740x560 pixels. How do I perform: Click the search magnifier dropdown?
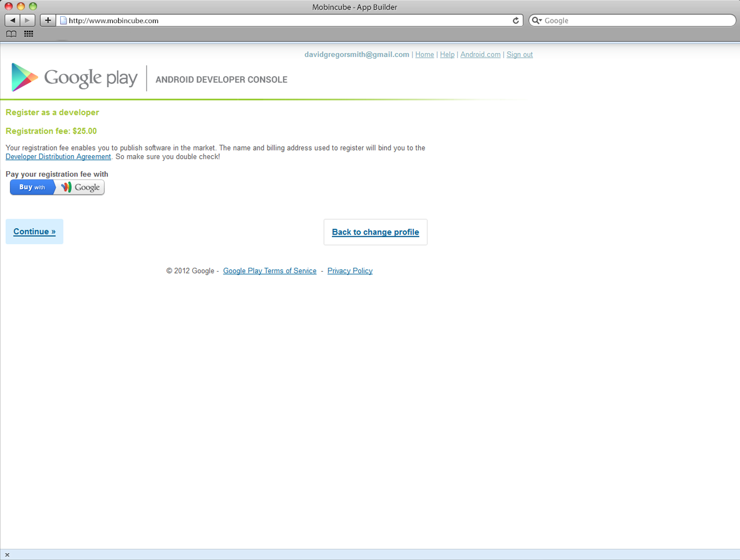[x=537, y=21]
